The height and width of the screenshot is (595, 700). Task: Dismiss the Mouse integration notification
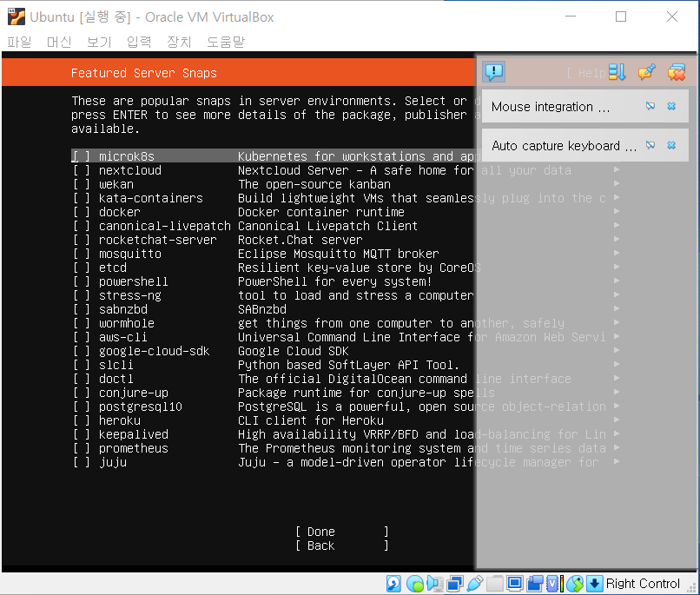coord(671,106)
